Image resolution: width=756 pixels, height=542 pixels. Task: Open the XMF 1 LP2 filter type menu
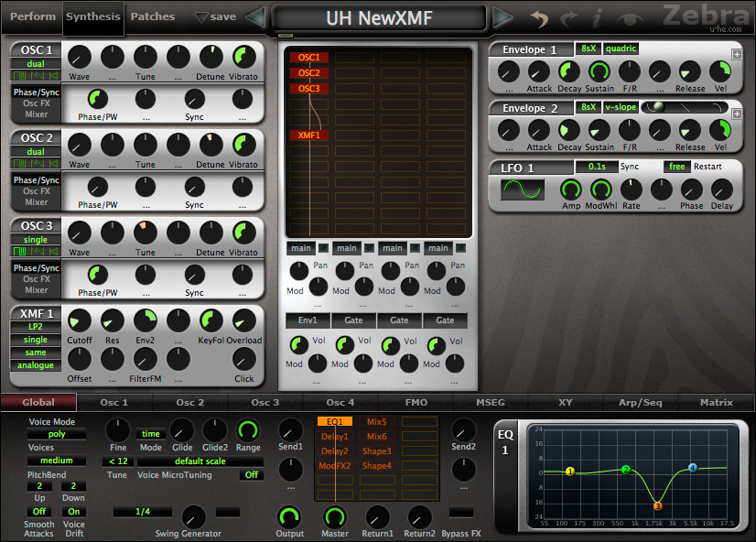[36, 326]
